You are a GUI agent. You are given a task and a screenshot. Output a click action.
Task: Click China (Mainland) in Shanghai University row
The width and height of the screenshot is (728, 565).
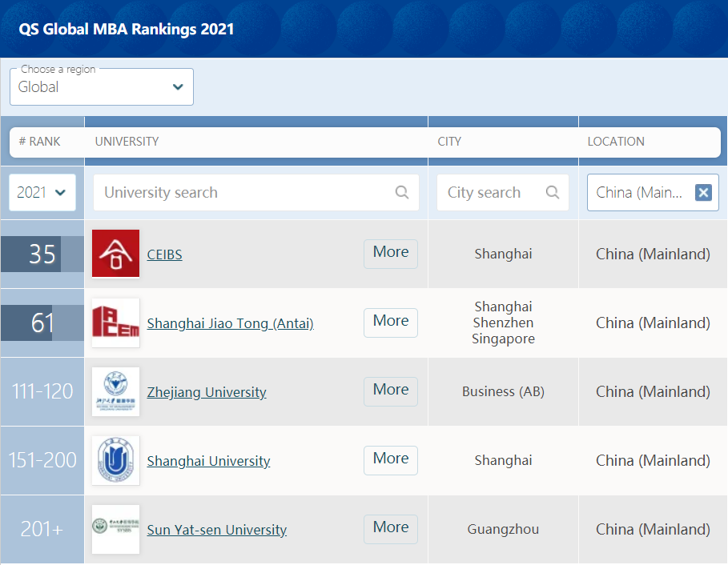pyautogui.click(x=653, y=460)
